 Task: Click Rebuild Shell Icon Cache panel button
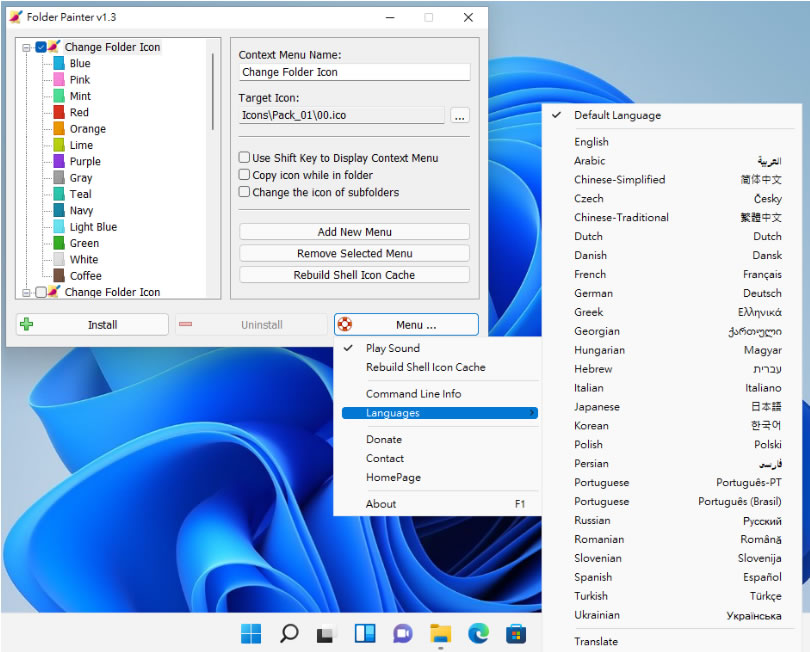click(354, 275)
